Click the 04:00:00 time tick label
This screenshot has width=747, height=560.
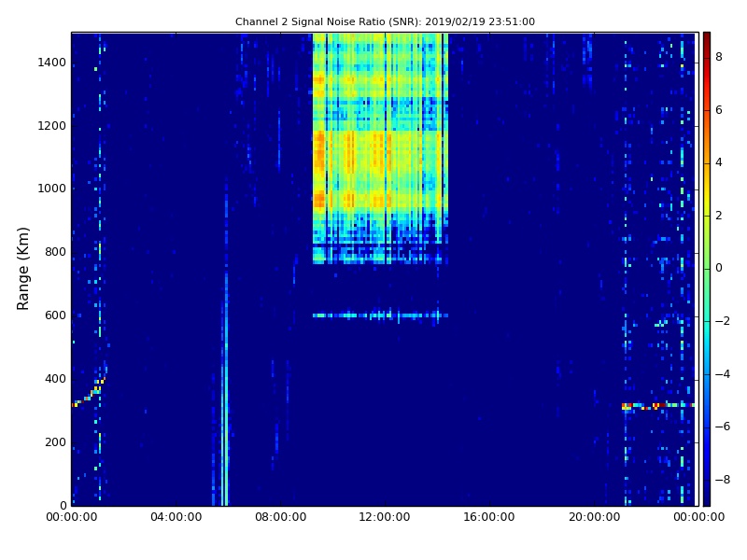pos(176,517)
